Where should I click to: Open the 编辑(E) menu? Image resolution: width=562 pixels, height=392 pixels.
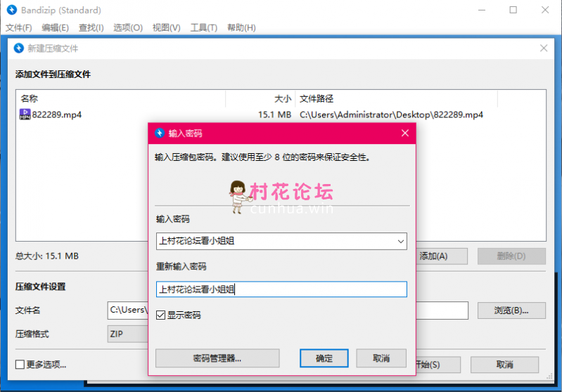(x=55, y=27)
